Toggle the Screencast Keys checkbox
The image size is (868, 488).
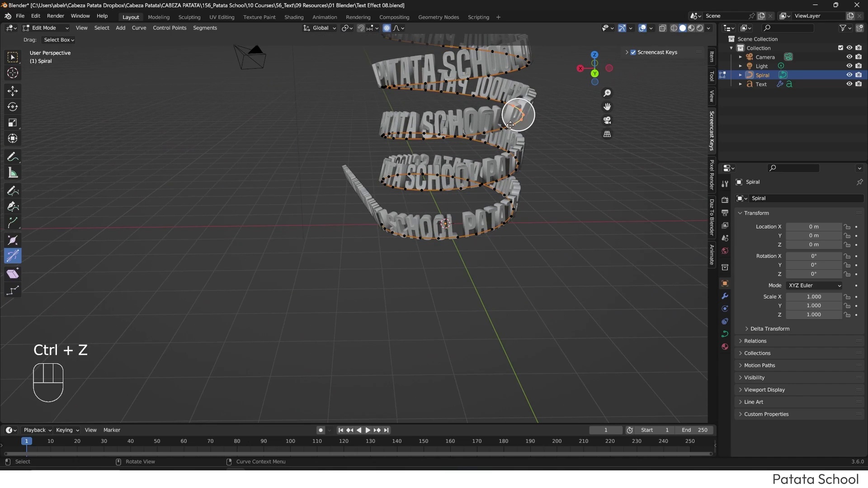tap(633, 52)
